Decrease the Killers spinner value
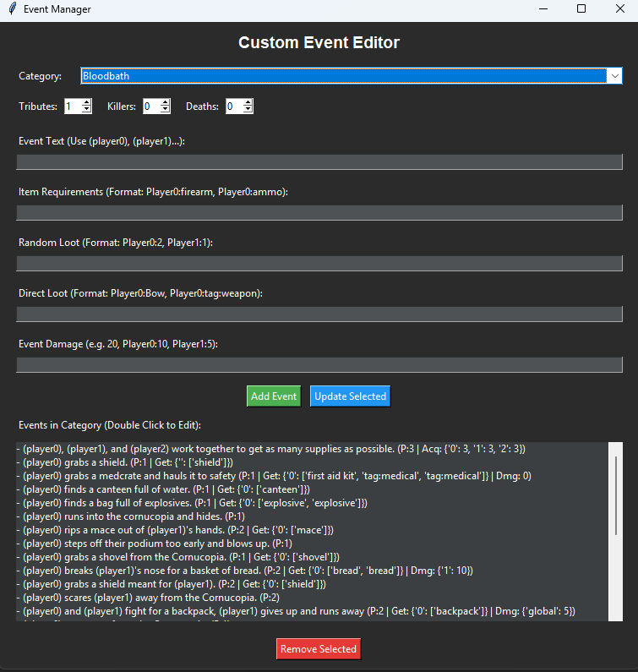 (x=166, y=110)
